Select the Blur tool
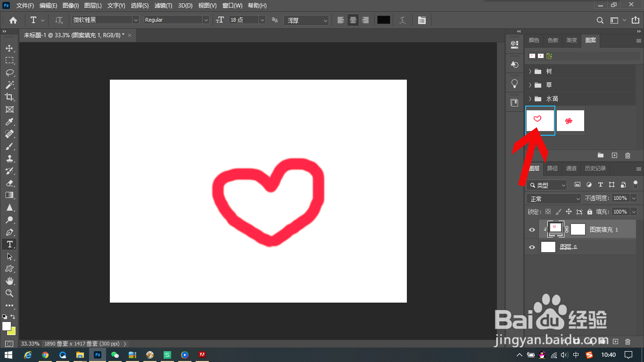Image resolution: width=644 pixels, height=362 pixels. click(x=9, y=207)
